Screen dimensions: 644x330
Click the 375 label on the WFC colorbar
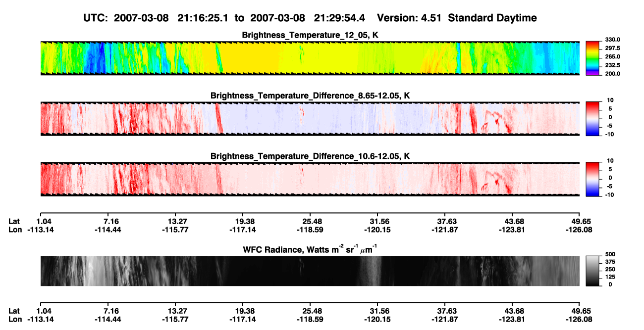tap(610, 262)
